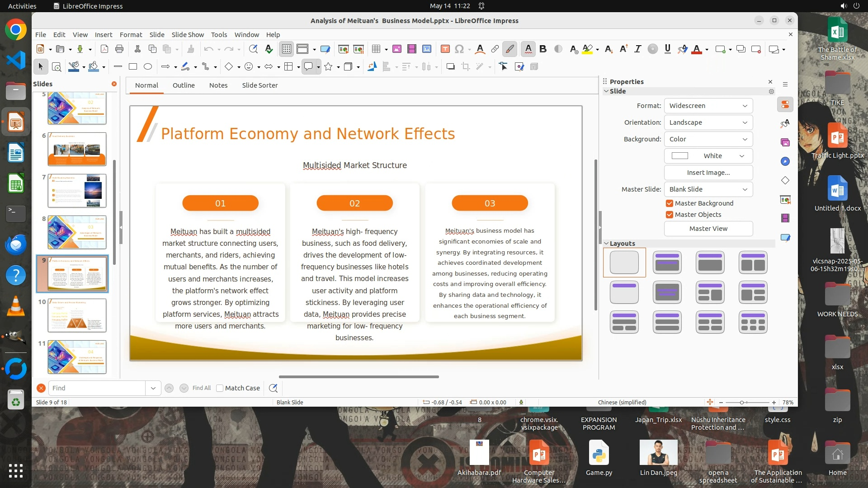Uncheck the Master Objects checkbox
868x488 pixels.
pyautogui.click(x=670, y=215)
